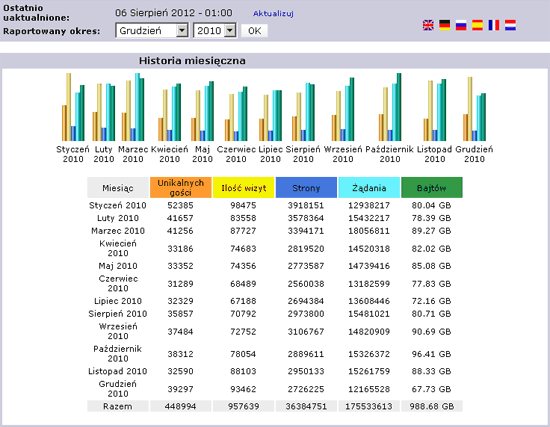Choose the Russian flag language icon
Image resolution: width=550 pixels, height=427 pixels.
point(461,25)
